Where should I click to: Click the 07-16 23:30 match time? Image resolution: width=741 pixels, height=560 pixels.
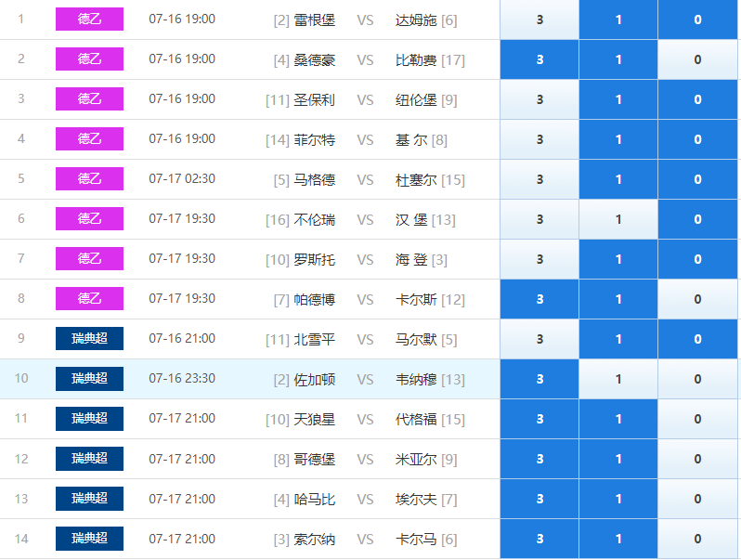(182, 378)
